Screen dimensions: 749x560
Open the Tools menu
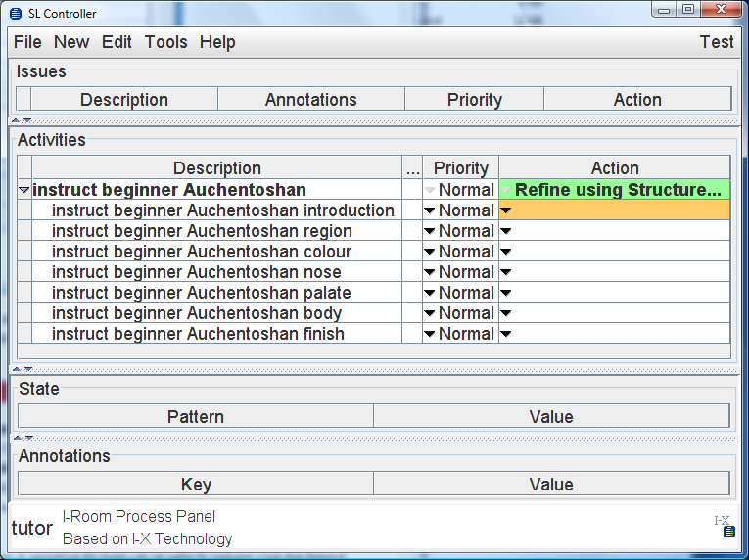coord(165,42)
